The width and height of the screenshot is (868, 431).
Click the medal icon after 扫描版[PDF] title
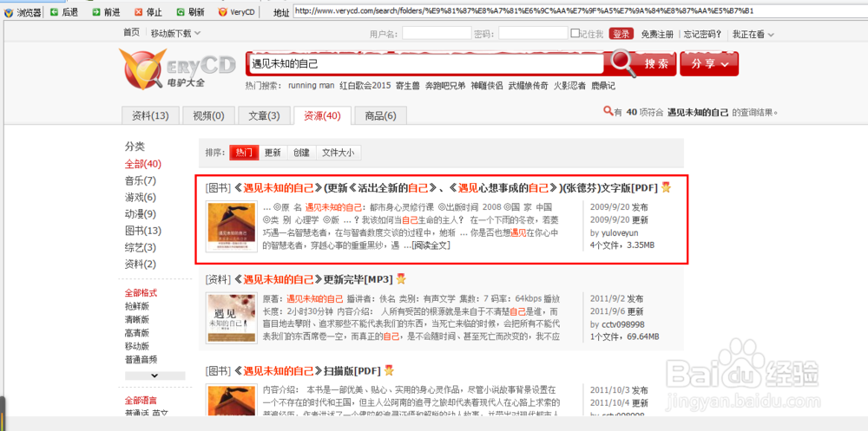click(389, 369)
